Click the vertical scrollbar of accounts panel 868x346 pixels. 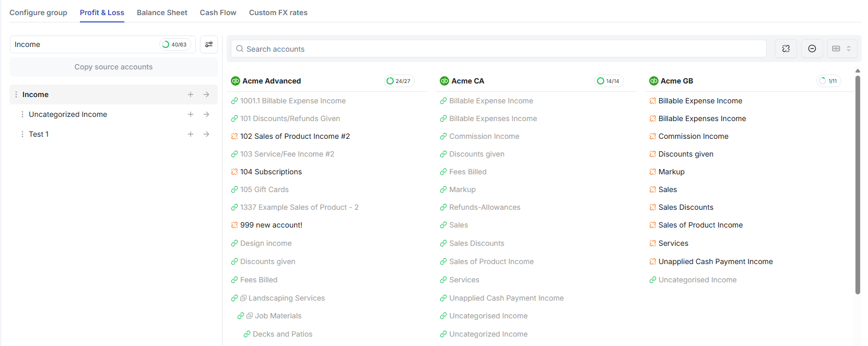tap(858, 185)
